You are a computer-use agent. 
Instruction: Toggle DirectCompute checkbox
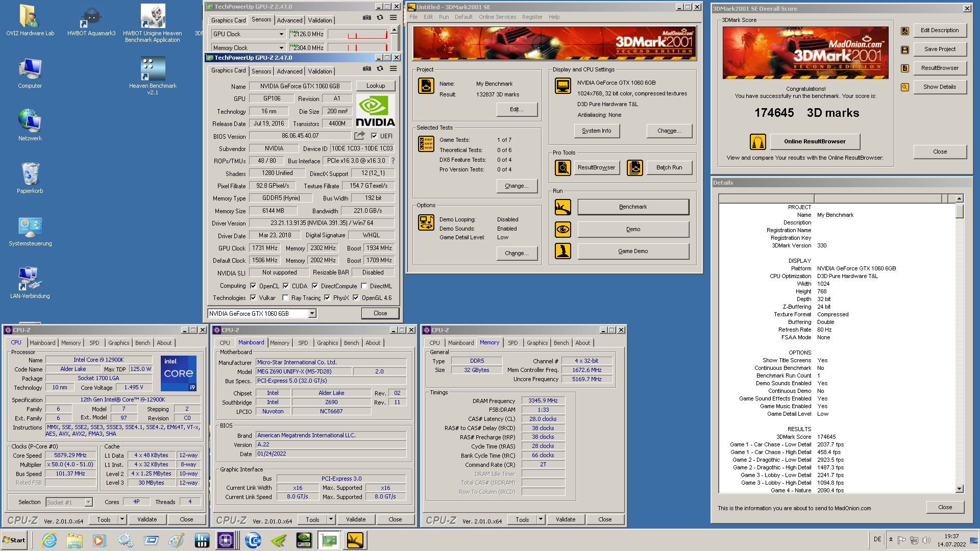[315, 286]
